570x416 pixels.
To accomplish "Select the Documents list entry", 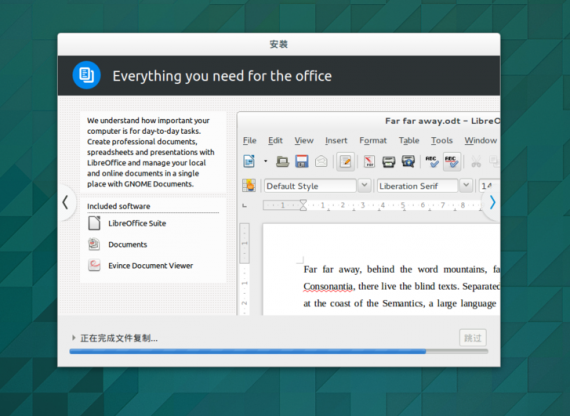I will click(128, 244).
